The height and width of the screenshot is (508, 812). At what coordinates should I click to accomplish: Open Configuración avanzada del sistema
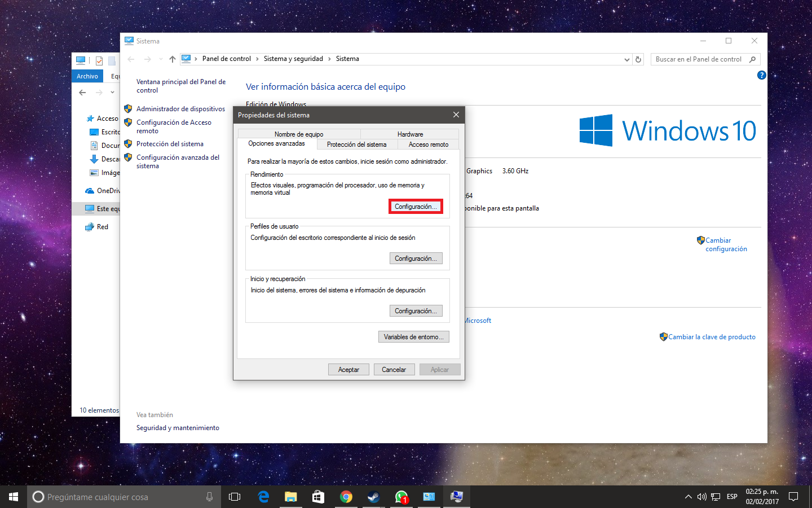pyautogui.click(x=178, y=161)
